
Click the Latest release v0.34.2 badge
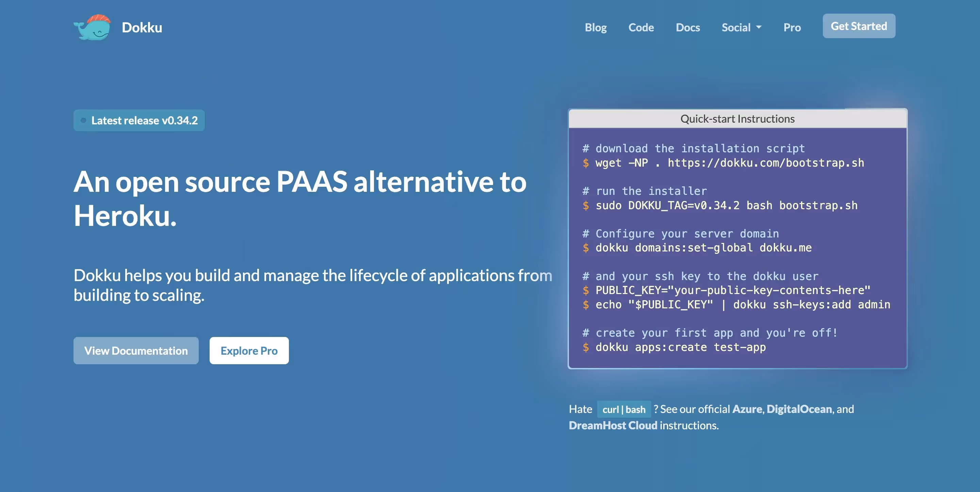tap(144, 120)
